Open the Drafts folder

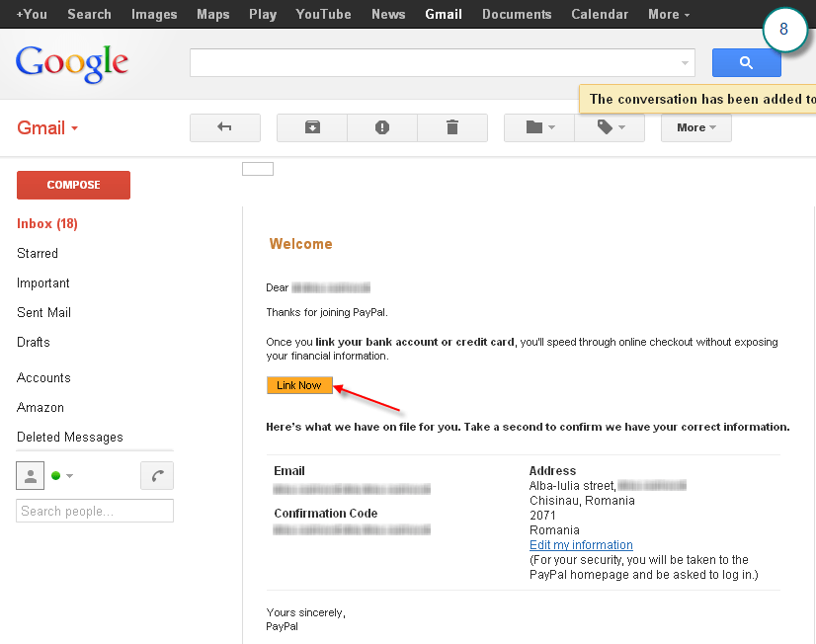pyautogui.click(x=34, y=343)
